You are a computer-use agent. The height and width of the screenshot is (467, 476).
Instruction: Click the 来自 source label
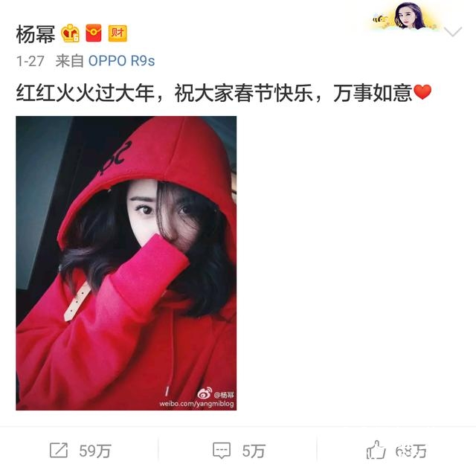69,61
